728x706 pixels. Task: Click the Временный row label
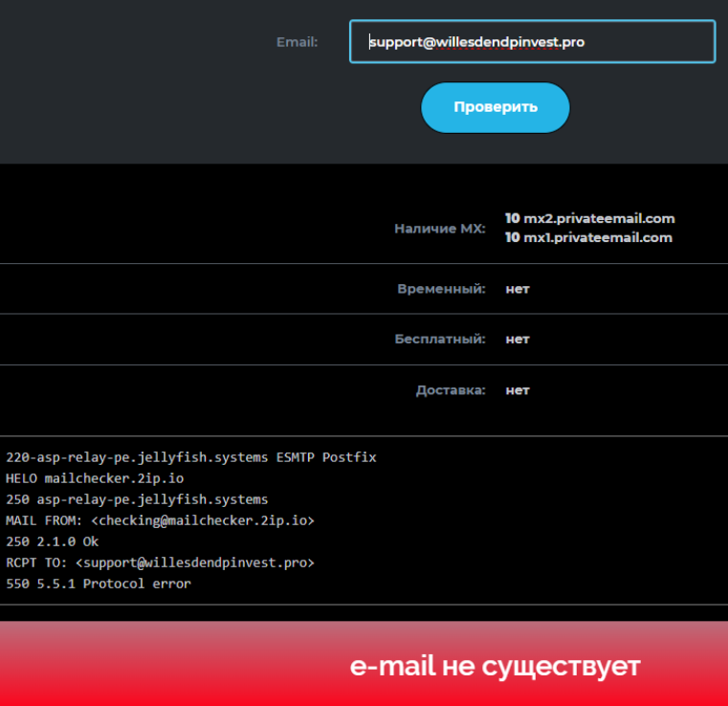441,289
